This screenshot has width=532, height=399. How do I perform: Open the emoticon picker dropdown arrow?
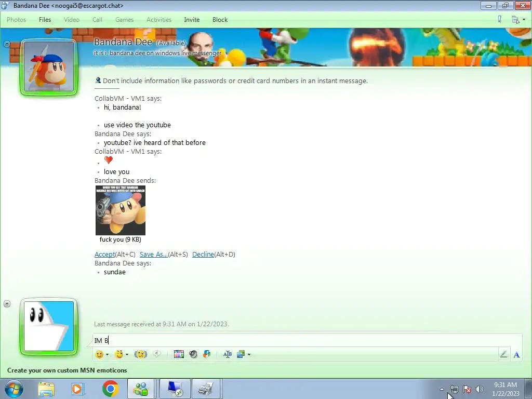[x=107, y=354]
